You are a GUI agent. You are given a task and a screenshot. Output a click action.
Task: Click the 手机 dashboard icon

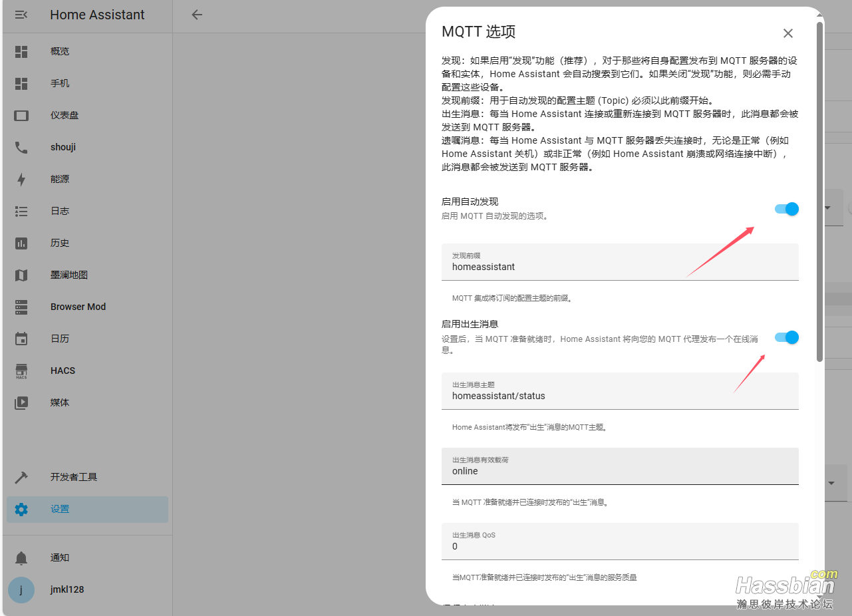click(21, 83)
